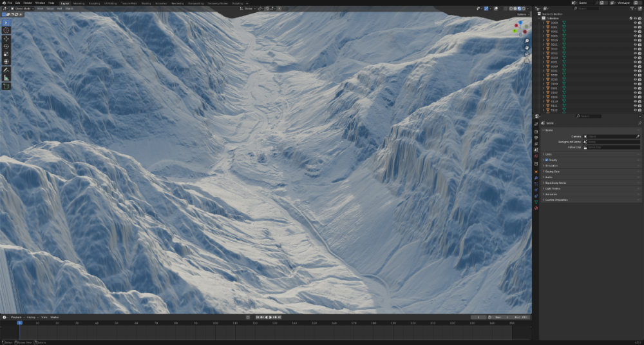
Task: Select the Measure tool
Action: click(x=6, y=77)
